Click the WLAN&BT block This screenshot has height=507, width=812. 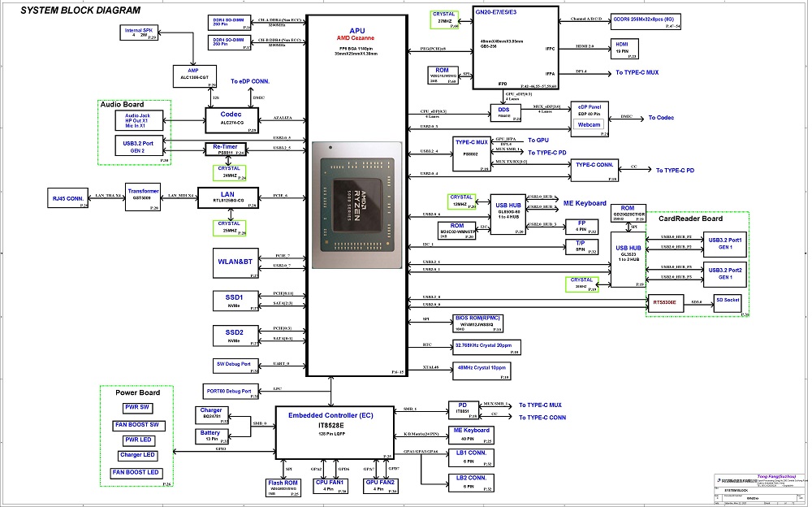click(231, 263)
